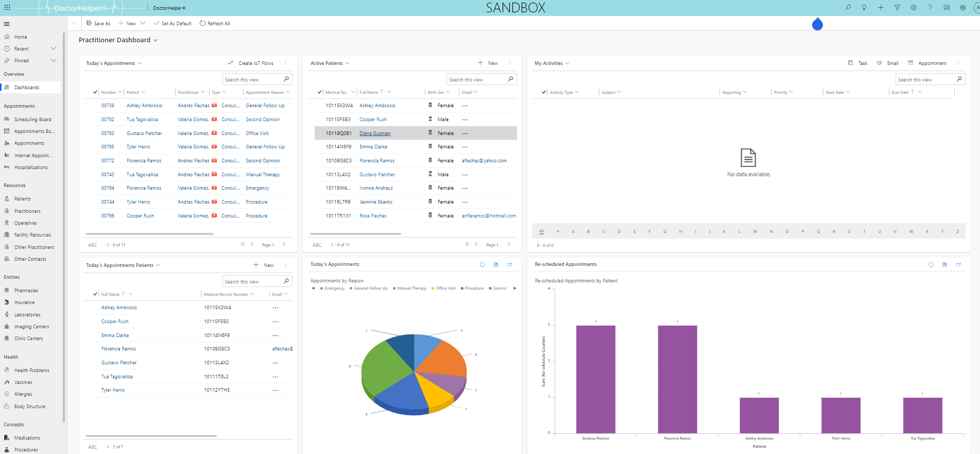Click the 10114N6F9 medical record cell
The height and width of the screenshot is (454, 980).
[x=338, y=147]
